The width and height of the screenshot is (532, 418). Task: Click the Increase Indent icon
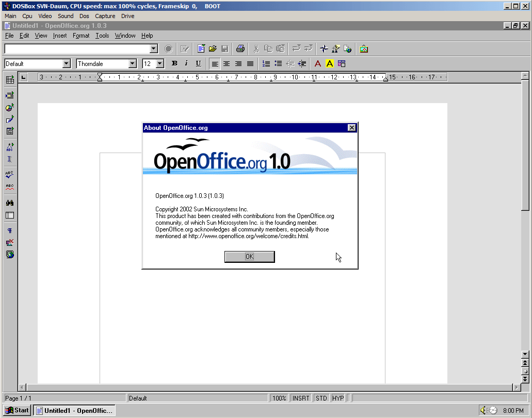[302, 64]
